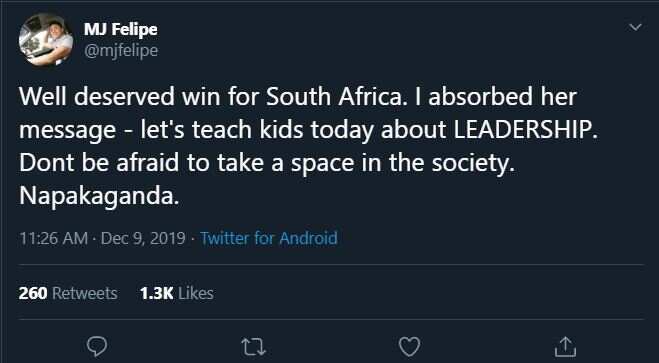Retweet this post using the arrows icon

coord(254,347)
